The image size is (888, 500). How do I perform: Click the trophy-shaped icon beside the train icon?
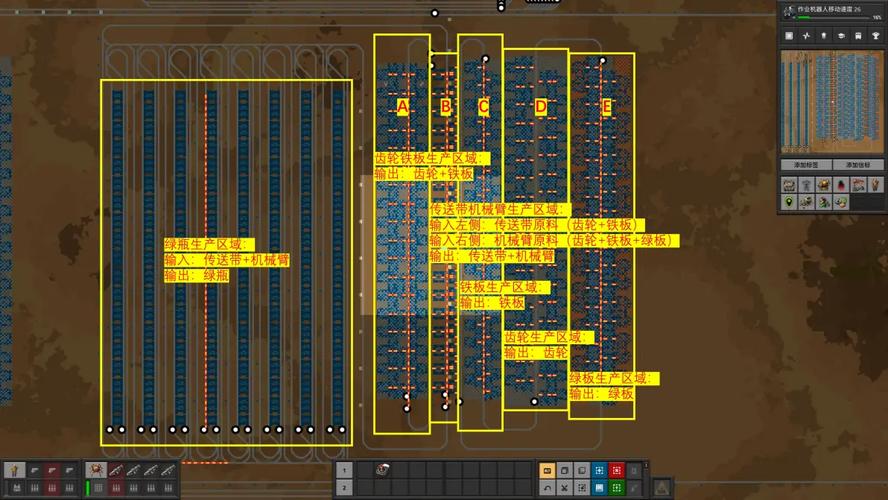(876, 36)
